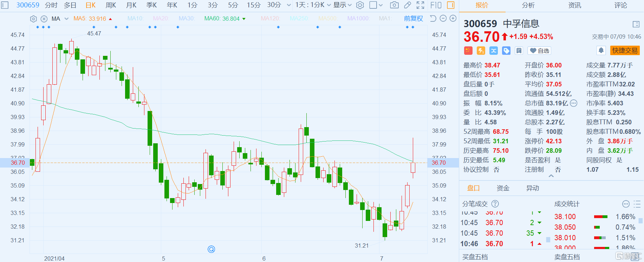Click the blue tag icon
This screenshot has width=644, height=262.
click(x=506, y=51)
